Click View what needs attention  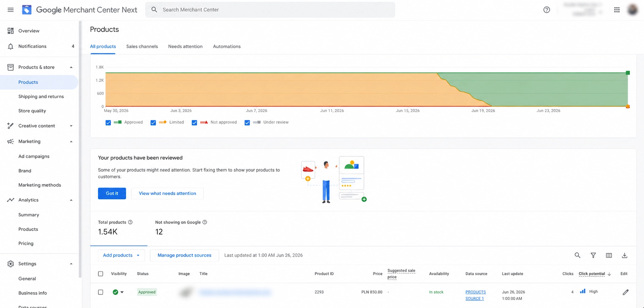tap(167, 193)
